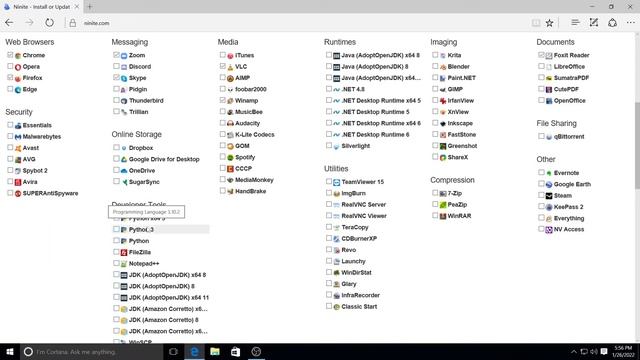Click the Malwarebytes icon

18,137
